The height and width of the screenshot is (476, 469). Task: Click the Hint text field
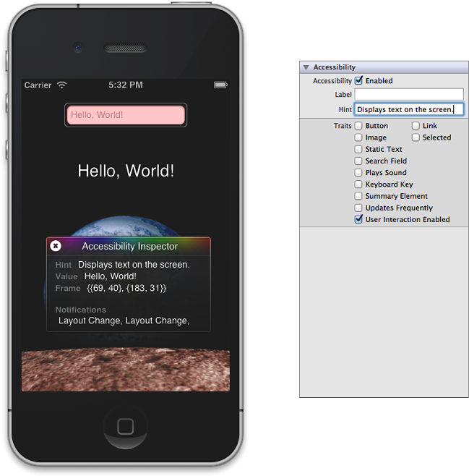tap(408, 109)
